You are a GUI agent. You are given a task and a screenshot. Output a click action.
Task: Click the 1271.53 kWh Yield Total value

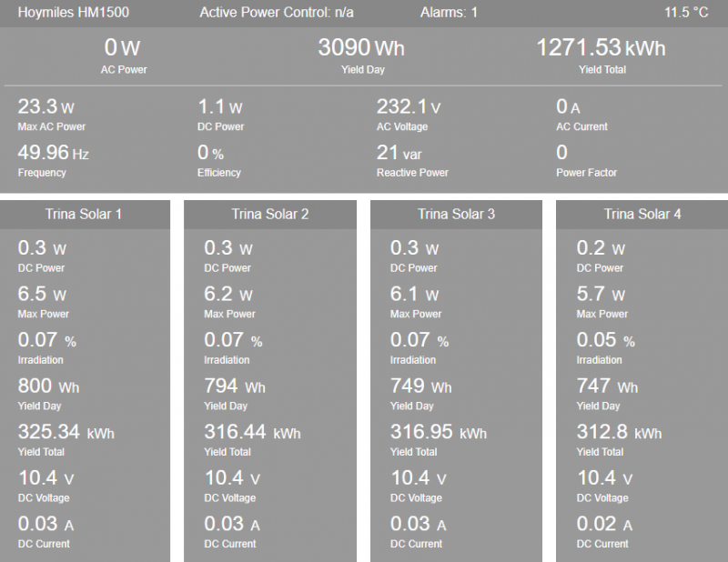[601, 47]
